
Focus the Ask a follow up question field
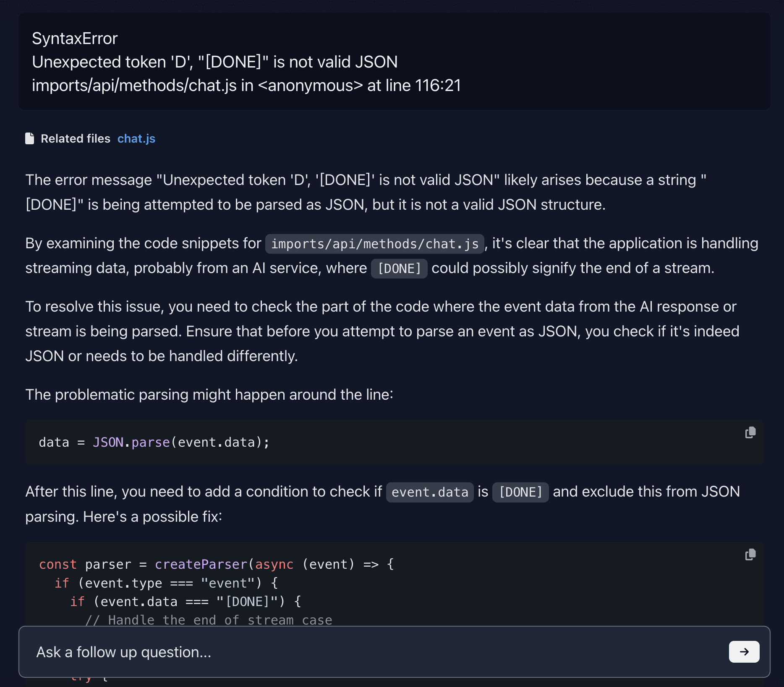[x=378, y=652]
